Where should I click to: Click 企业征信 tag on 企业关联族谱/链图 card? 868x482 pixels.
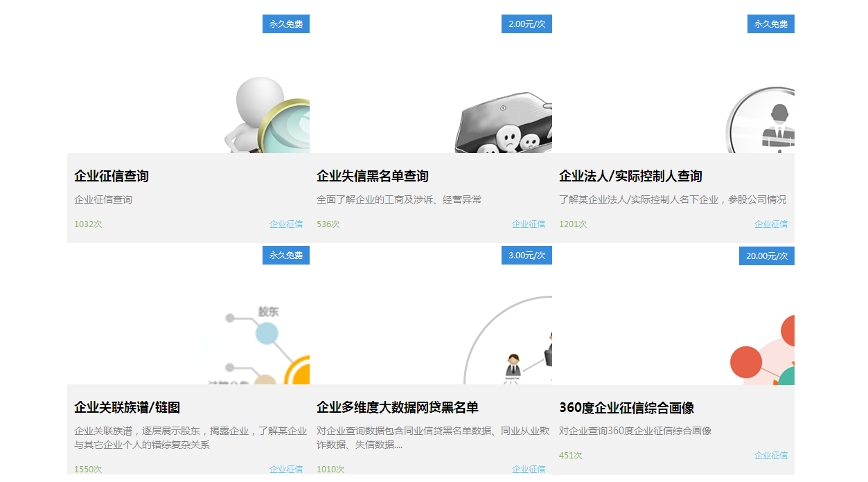pos(286,469)
